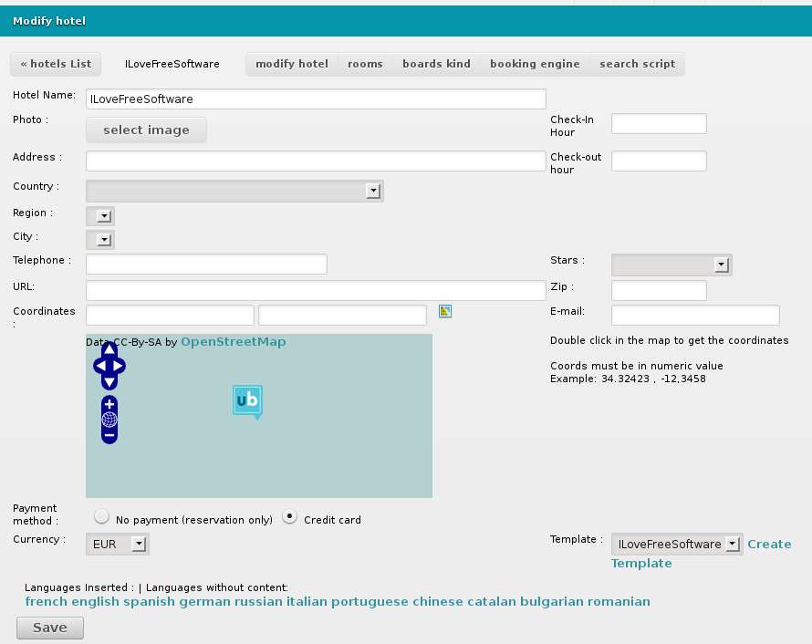
Task: Open the Template ILoveFreeSoftware dropdown
Action: pos(677,544)
